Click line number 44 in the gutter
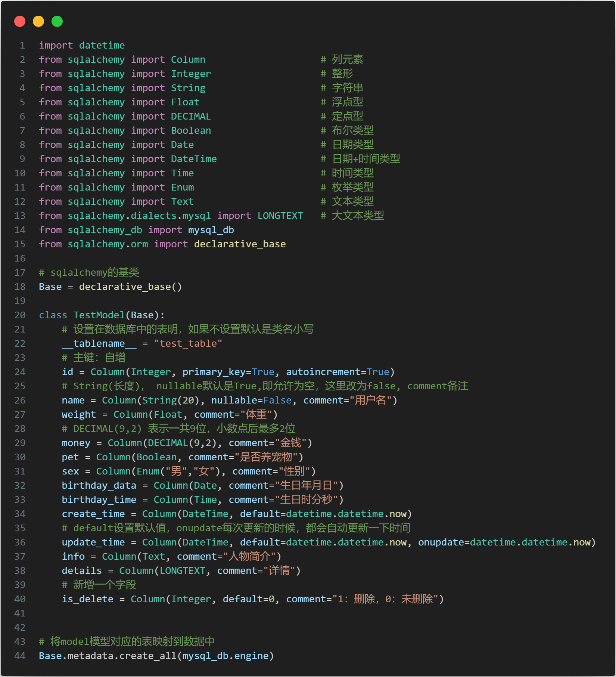The width and height of the screenshot is (616, 677). 20,656
